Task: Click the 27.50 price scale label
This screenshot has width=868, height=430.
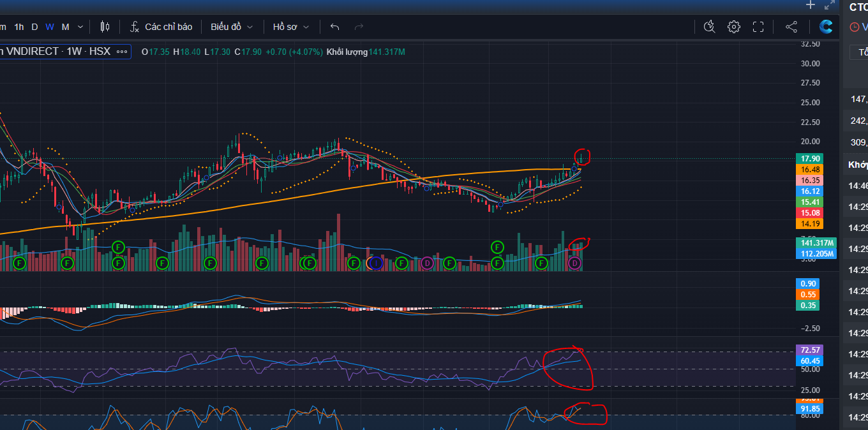Action: point(810,83)
